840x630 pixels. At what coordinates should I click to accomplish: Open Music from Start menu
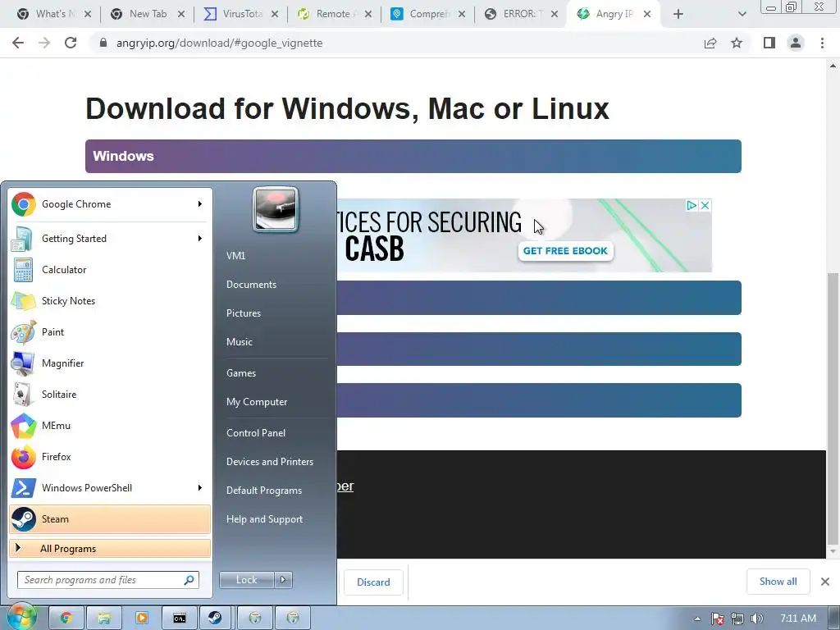tap(239, 342)
